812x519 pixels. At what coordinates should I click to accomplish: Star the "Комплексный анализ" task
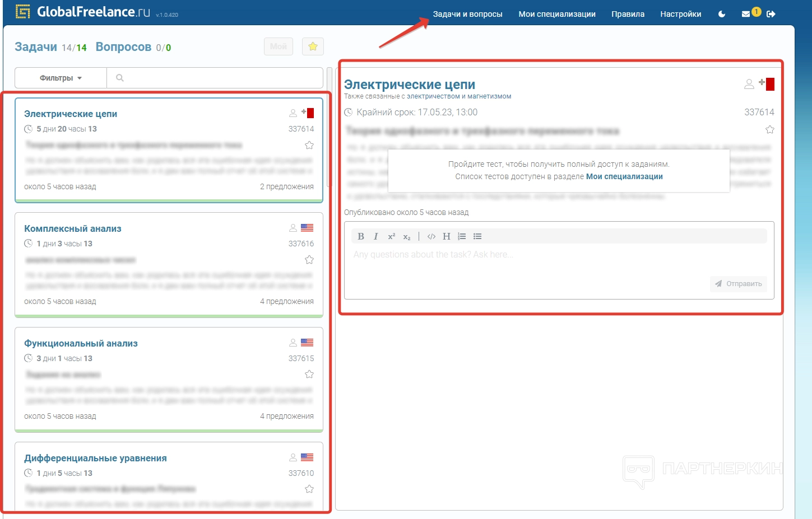tap(309, 260)
